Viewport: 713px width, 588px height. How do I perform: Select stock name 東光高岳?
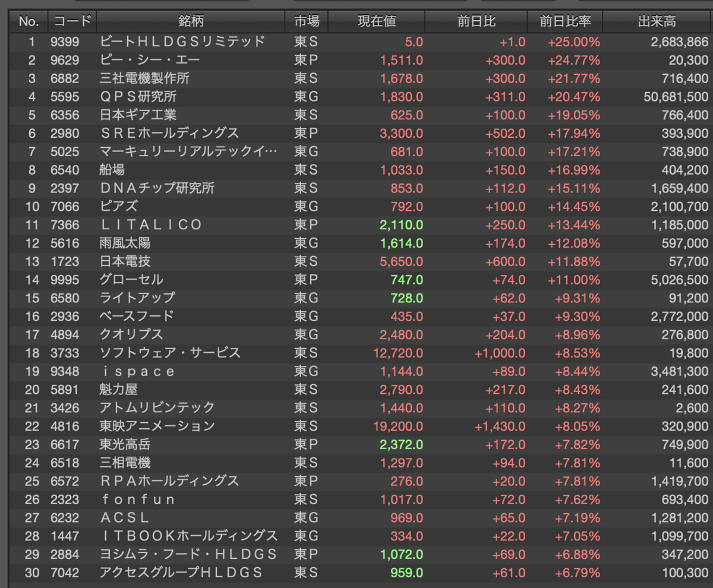click(x=125, y=444)
